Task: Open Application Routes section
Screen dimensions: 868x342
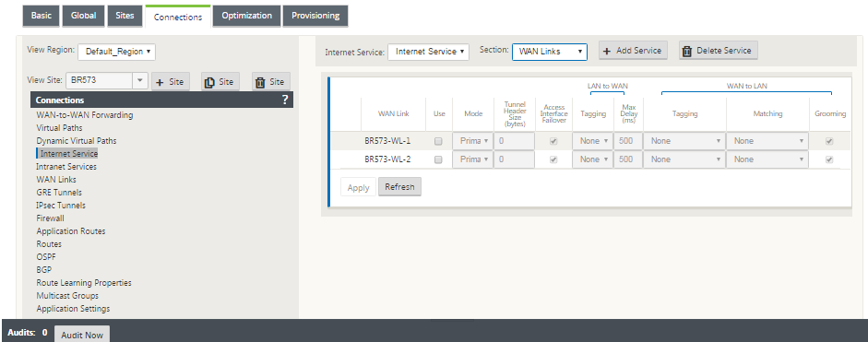Action: [71, 230]
